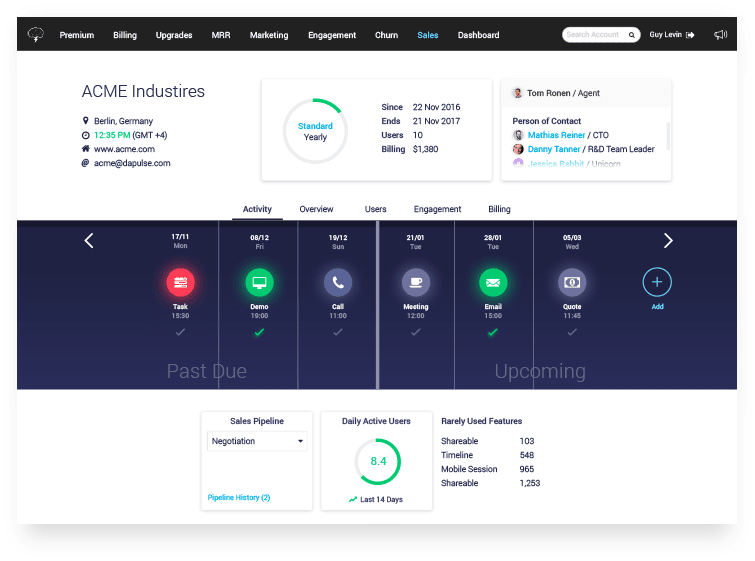
Task: Click the Billing $1,380 value
Action: [x=425, y=149]
